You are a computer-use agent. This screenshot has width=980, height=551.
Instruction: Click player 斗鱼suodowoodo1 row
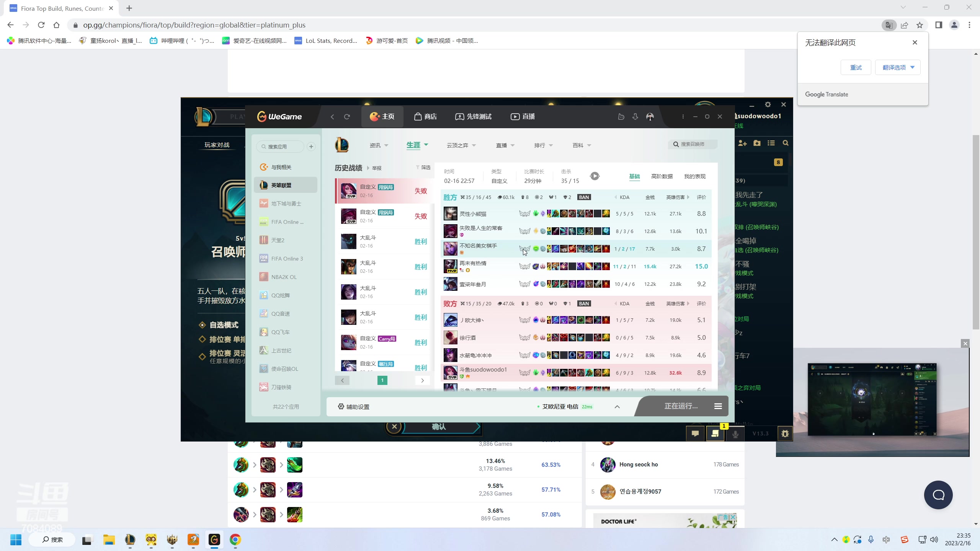576,373
